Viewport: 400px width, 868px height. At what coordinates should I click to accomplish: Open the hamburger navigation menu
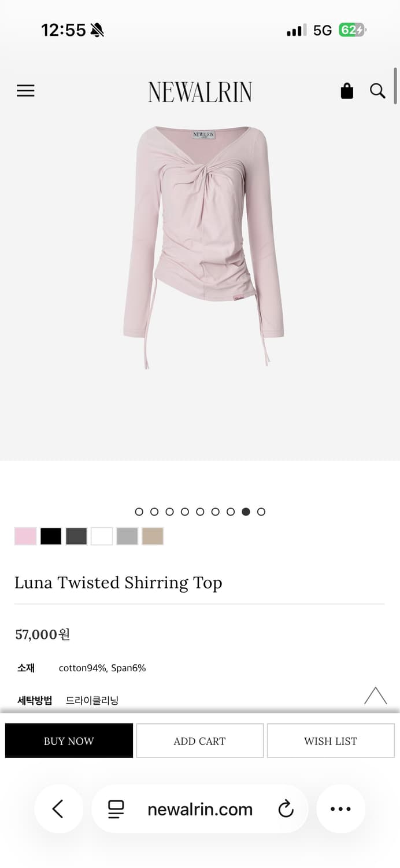[x=25, y=91]
